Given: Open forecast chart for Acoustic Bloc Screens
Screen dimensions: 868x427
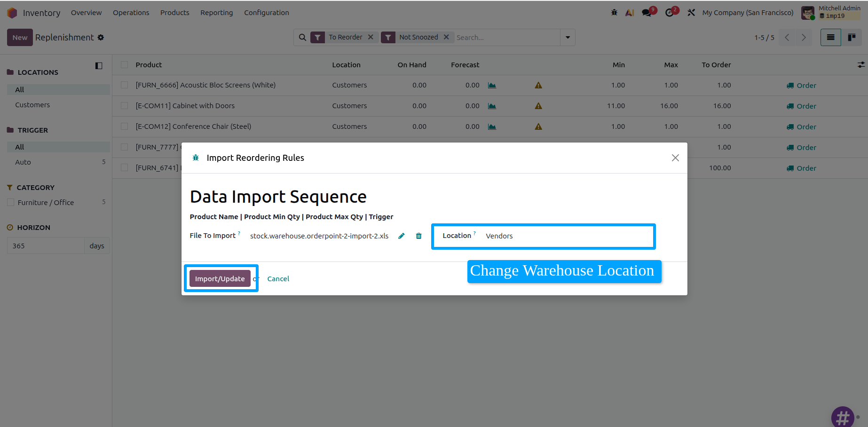Looking at the screenshot, I should [492, 85].
